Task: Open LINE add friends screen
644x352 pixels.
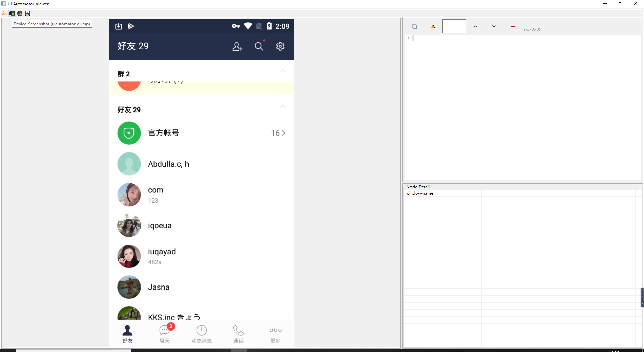Action: 237,47
